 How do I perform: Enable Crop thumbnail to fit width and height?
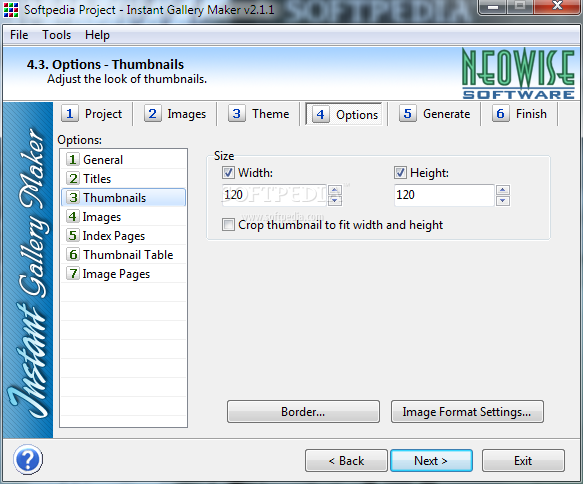pyautogui.click(x=228, y=225)
